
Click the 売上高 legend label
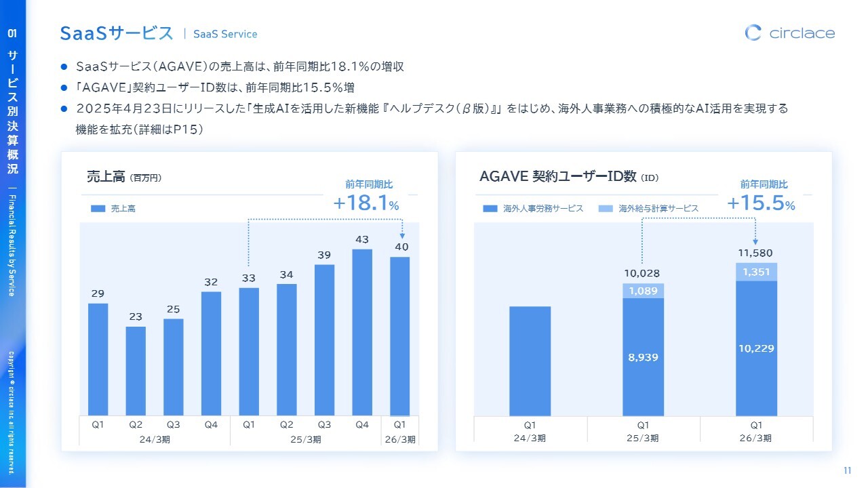[x=123, y=209]
